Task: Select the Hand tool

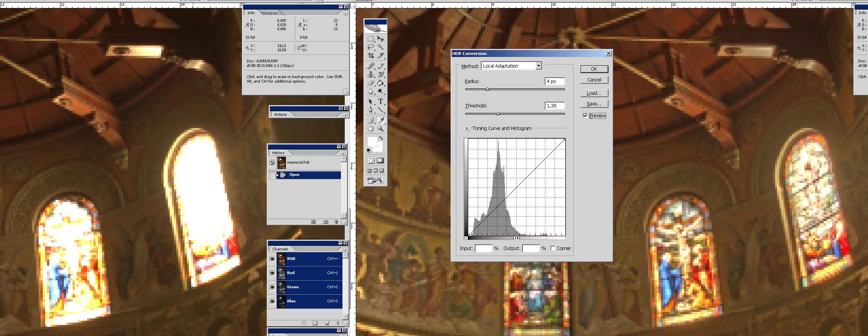Action: (371, 129)
